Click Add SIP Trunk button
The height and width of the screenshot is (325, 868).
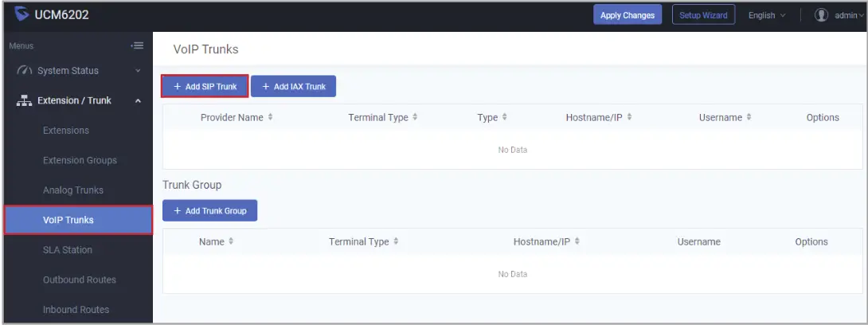[205, 86]
